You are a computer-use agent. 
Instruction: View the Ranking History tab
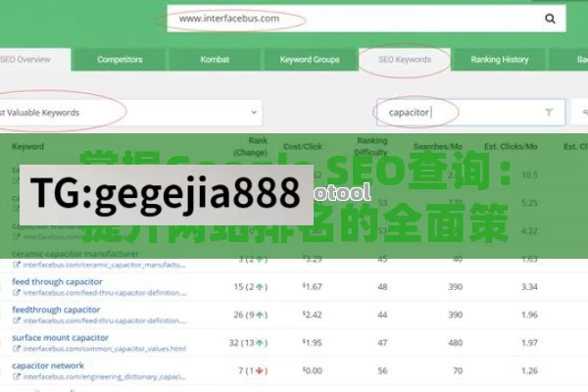[x=500, y=59]
